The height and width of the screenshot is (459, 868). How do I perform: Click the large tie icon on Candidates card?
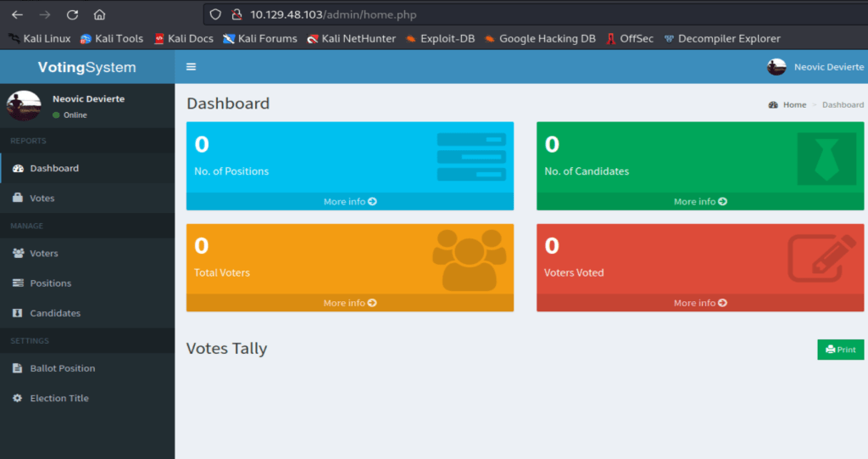coord(826,159)
